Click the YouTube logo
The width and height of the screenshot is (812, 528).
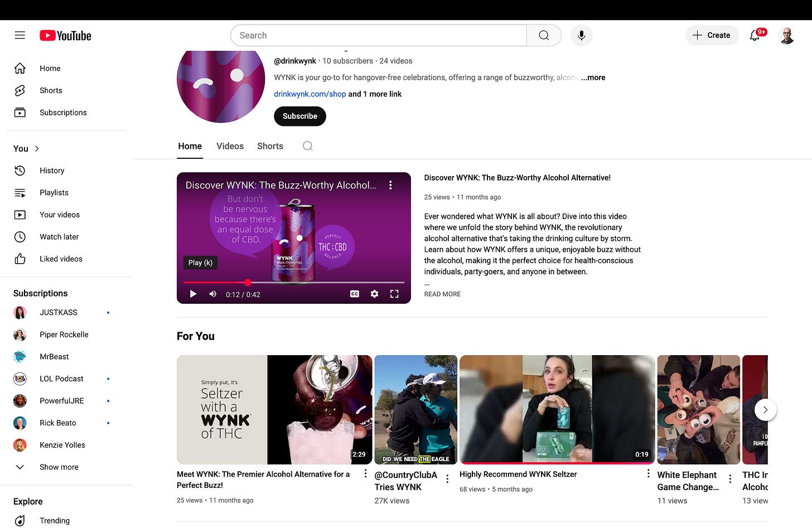point(65,36)
